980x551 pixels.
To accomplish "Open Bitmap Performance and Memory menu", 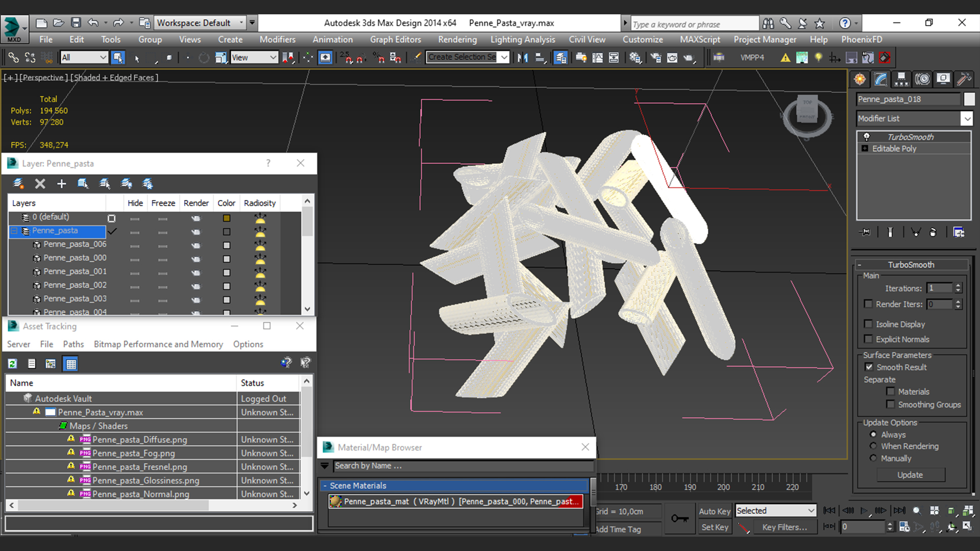I will pyautogui.click(x=158, y=344).
